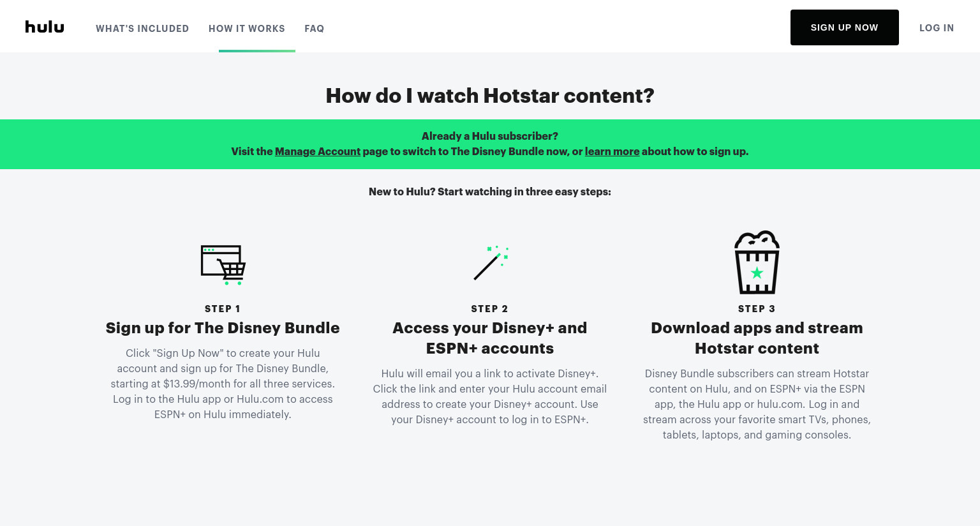Open the Log In link
This screenshot has height=526, width=980.
(x=937, y=28)
